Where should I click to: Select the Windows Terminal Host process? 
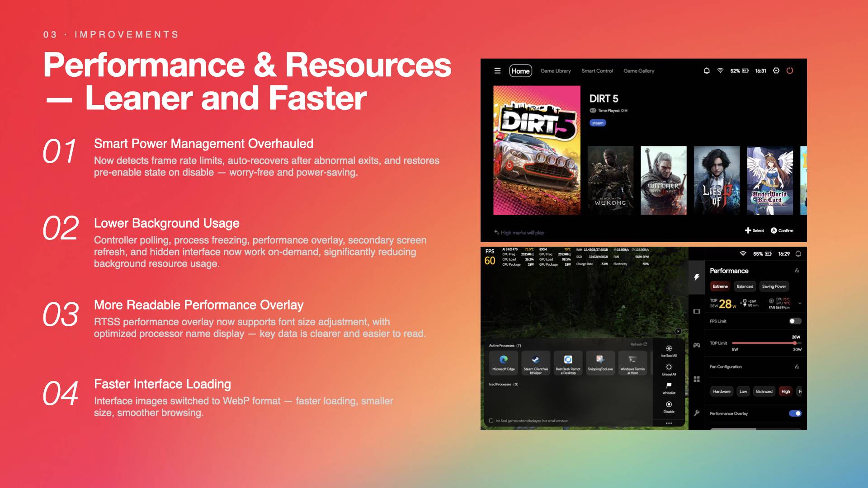[x=632, y=363]
